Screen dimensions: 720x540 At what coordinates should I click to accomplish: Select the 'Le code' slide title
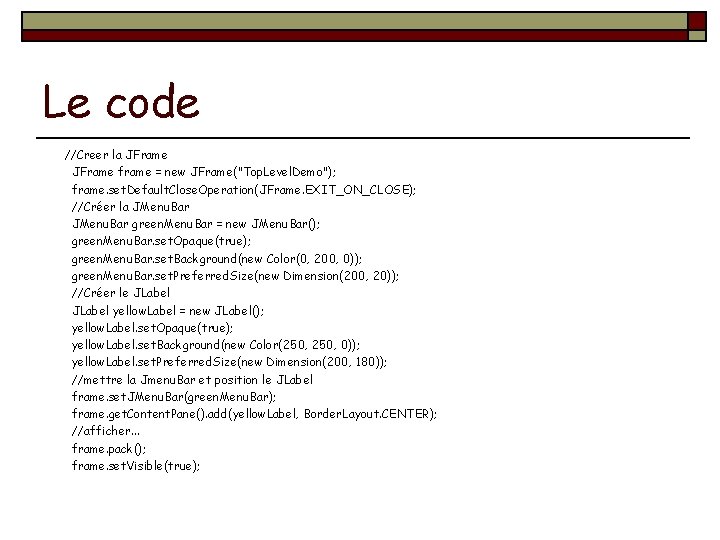pos(121,101)
